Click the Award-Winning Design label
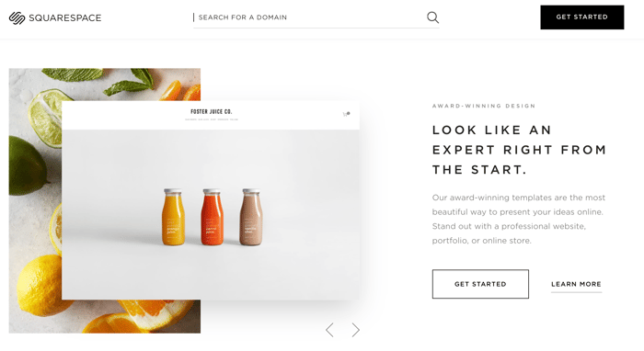The height and width of the screenshot is (351, 644). coord(483,106)
